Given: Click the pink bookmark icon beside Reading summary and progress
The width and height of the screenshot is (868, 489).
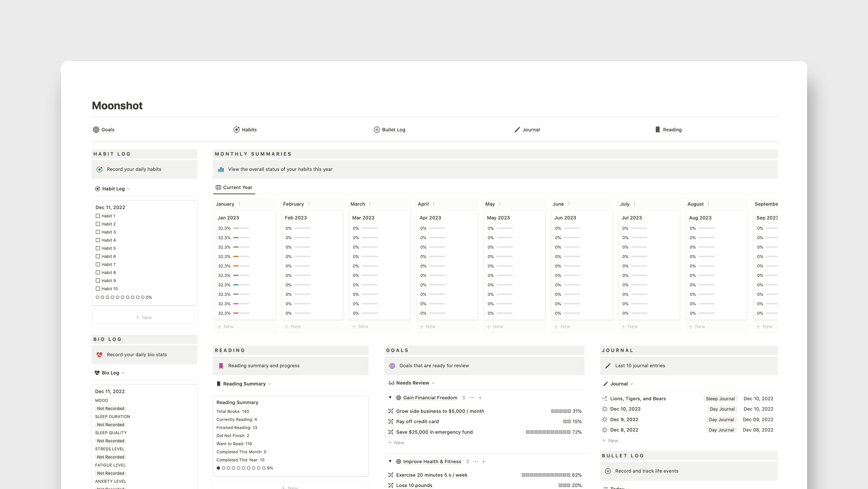Looking at the screenshot, I should [x=221, y=366].
